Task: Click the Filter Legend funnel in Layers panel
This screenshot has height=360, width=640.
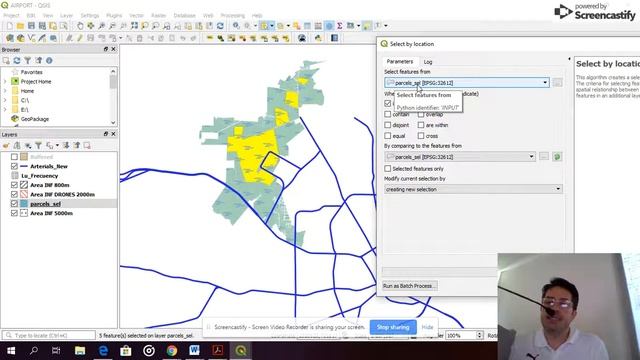Action: coord(38,145)
